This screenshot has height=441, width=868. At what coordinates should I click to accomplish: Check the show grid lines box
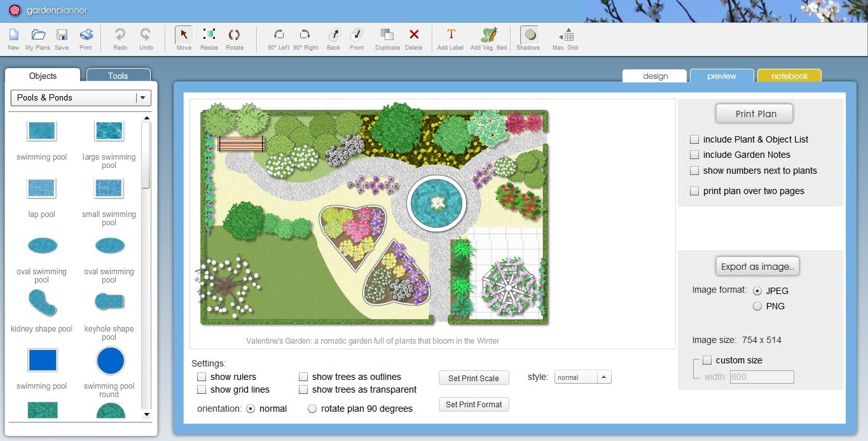click(202, 389)
